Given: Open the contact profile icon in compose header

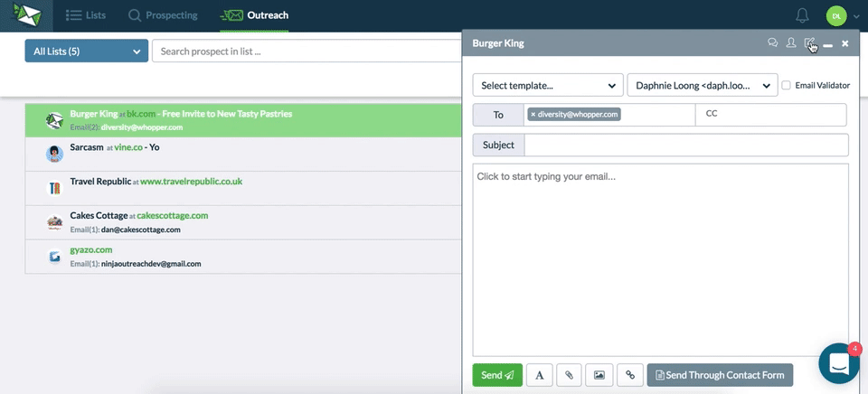Looking at the screenshot, I should pos(791,42).
